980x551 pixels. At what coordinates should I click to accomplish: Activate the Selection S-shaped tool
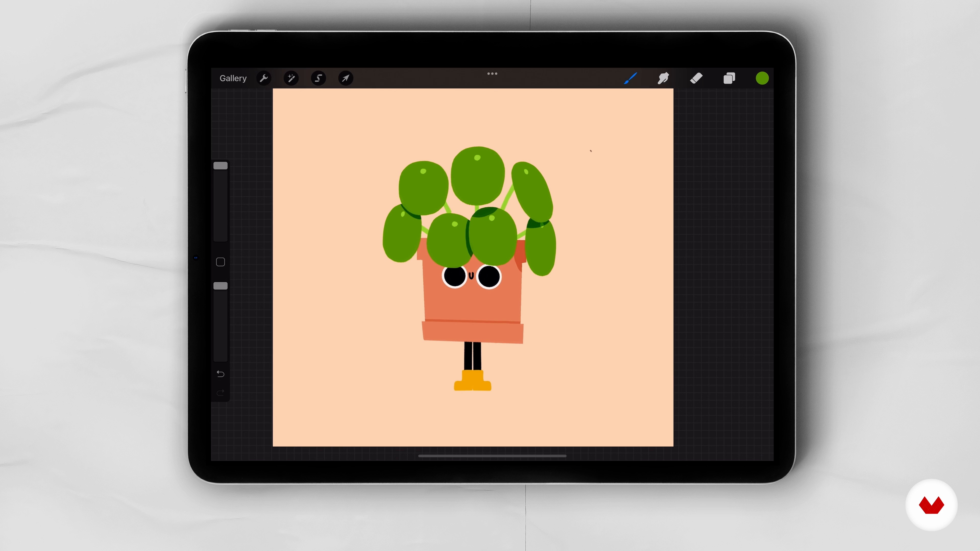click(x=318, y=78)
